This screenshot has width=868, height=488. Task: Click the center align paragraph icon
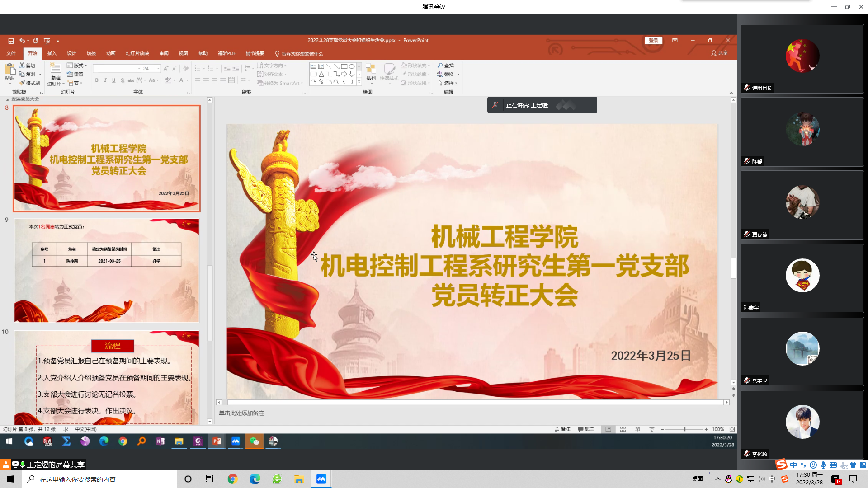click(206, 80)
